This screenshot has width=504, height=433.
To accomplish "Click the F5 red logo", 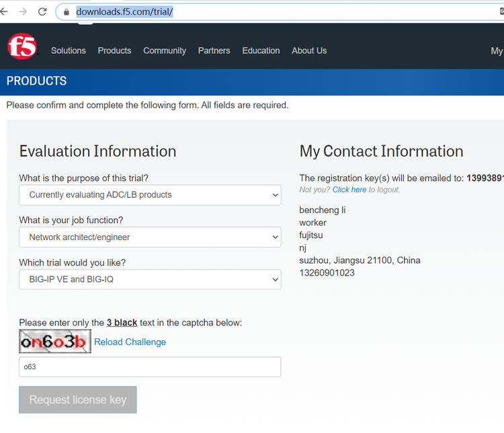I will (x=22, y=48).
